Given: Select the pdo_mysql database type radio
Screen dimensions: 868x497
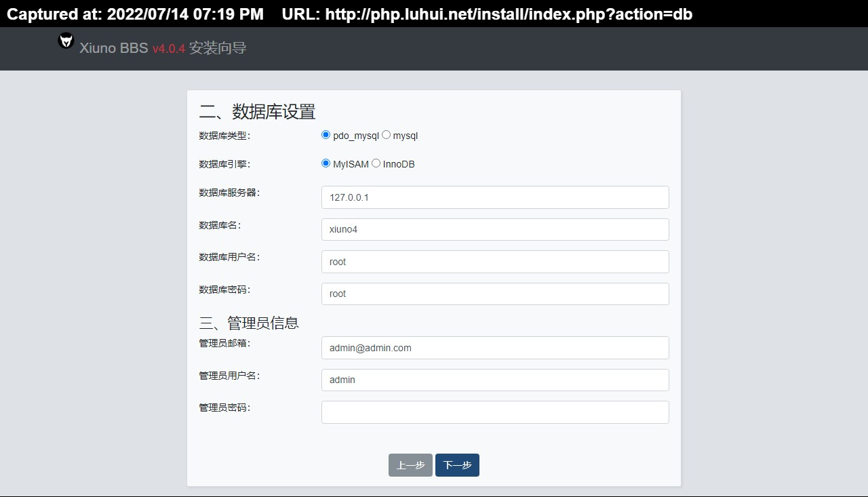Looking at the screenshot, I should [x=326, y=135].
